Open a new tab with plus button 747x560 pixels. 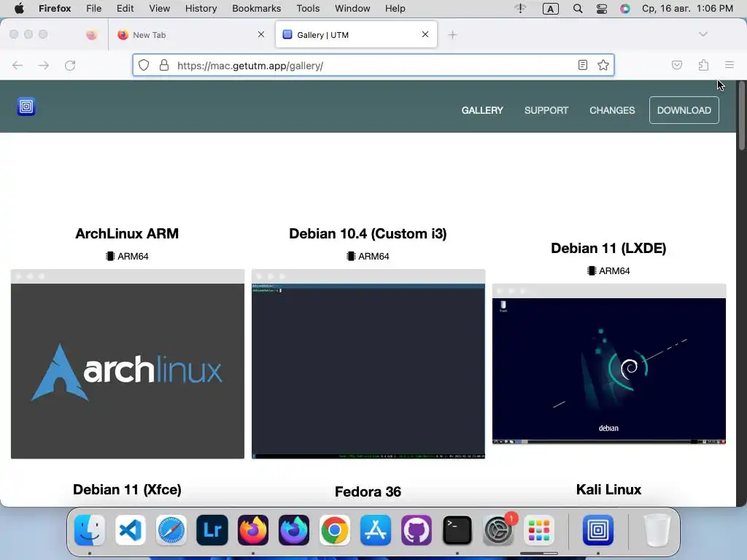[452, 35]
